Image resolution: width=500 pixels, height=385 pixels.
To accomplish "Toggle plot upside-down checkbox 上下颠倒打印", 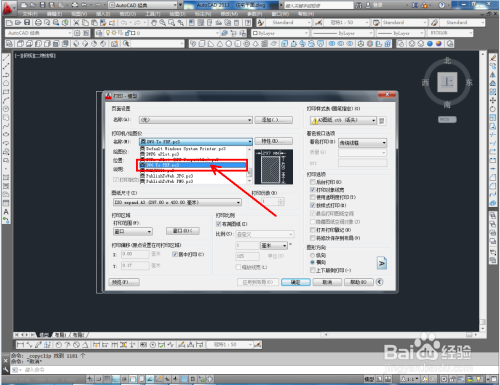I will pyautogui.click(x=313, y=270).
